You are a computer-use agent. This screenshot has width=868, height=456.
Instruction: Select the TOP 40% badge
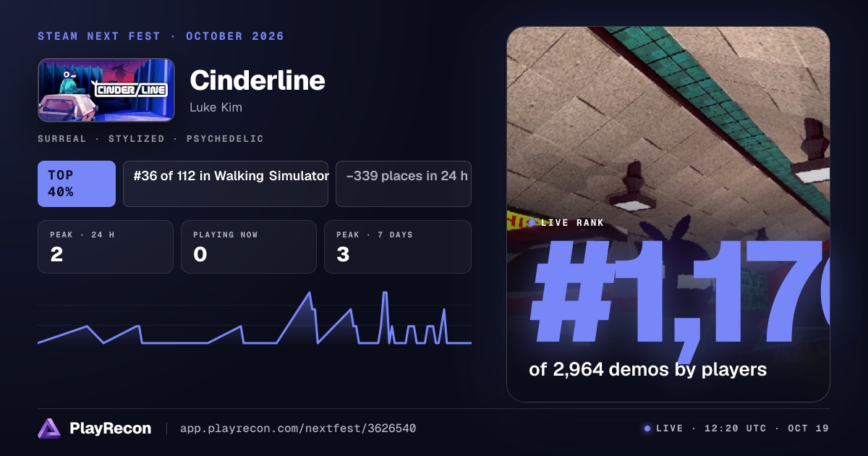(x=77, y=184)
